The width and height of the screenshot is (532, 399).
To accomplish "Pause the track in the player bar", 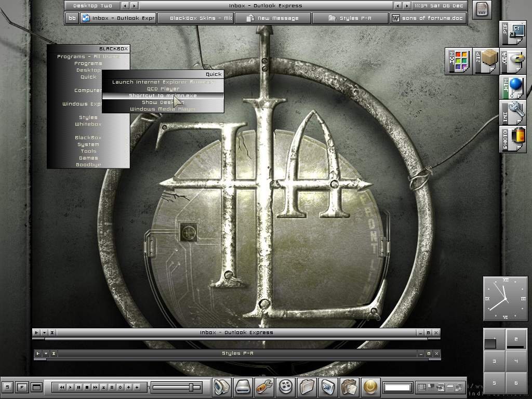I will click(x=79, y=387).
